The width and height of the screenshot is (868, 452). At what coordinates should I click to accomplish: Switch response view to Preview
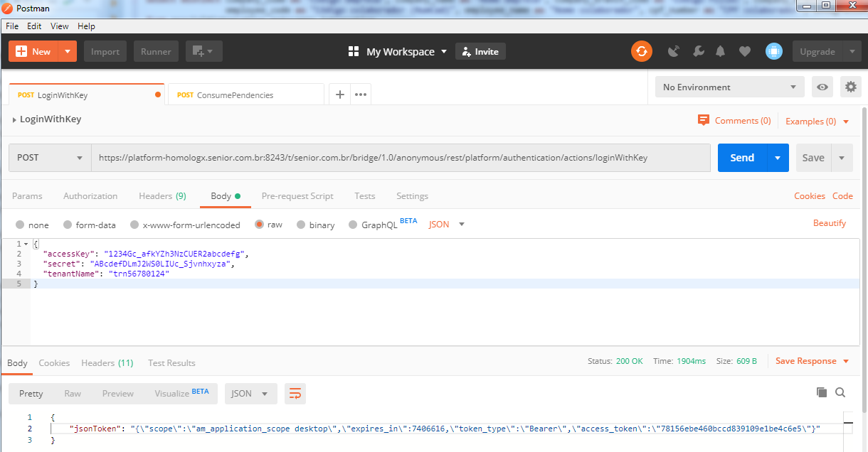tap(118, 393)
